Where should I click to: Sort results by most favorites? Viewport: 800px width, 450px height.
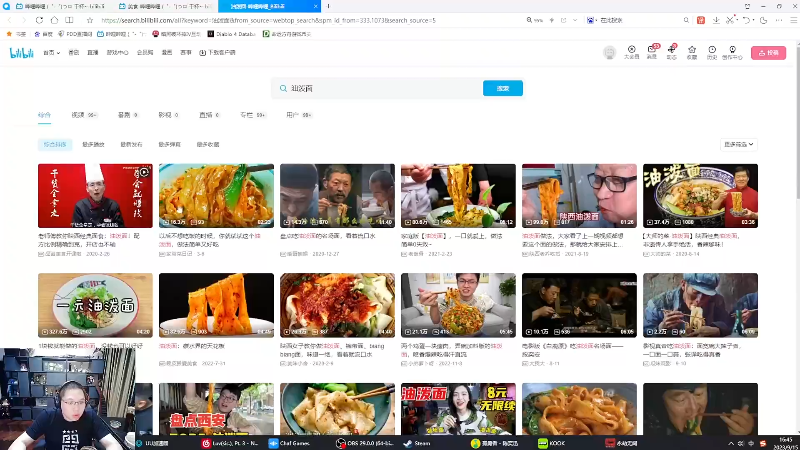(x=208, y=144)
